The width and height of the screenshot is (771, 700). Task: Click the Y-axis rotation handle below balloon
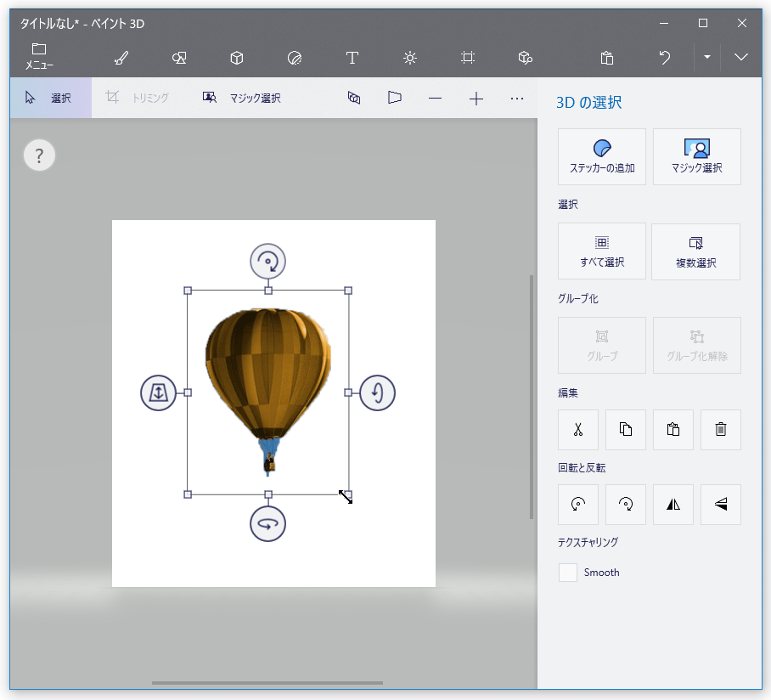268,524
